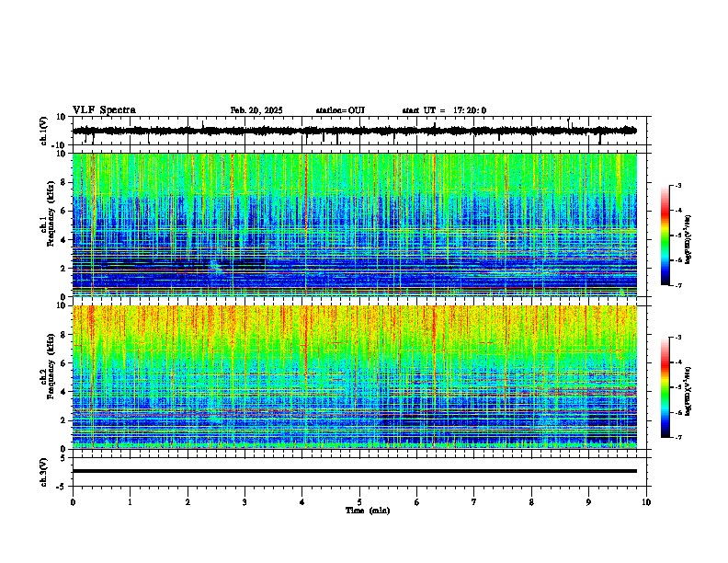This screenshot has width=728, height=563.
Task: Click the ch.2 spectrogram color scale bar
Action: pyautogui.click(x=665, y=387)
